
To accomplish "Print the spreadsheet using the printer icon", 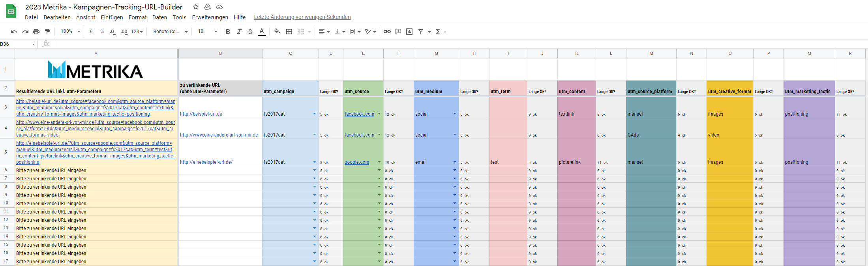I will pos(36,32).
